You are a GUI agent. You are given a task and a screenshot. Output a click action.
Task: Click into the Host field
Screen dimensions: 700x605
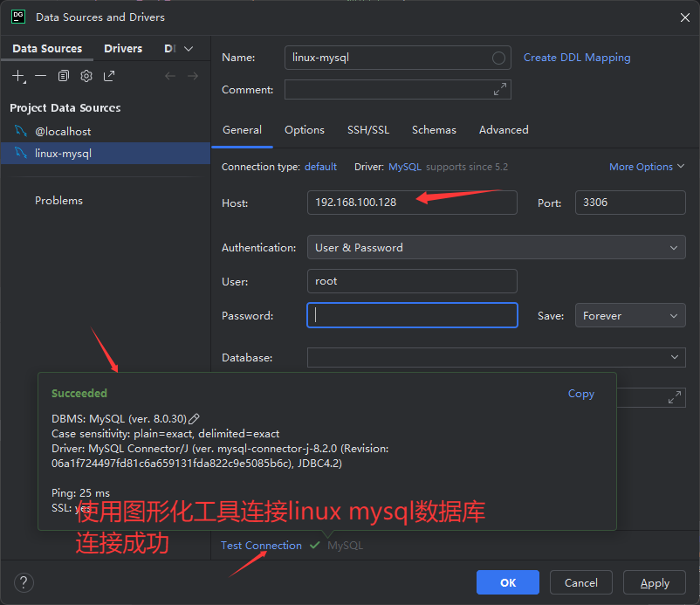pyautogui.click(x=412, y=203)
